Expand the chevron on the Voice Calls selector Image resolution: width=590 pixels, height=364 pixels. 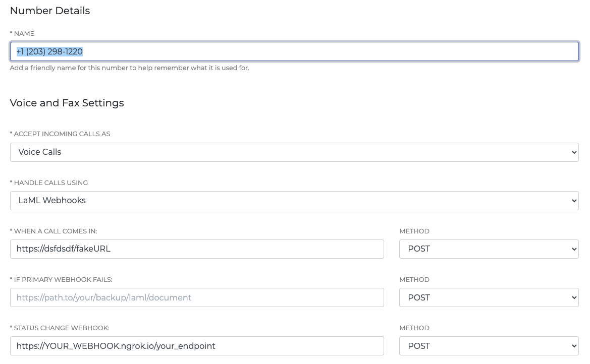(x=574, y=152)
